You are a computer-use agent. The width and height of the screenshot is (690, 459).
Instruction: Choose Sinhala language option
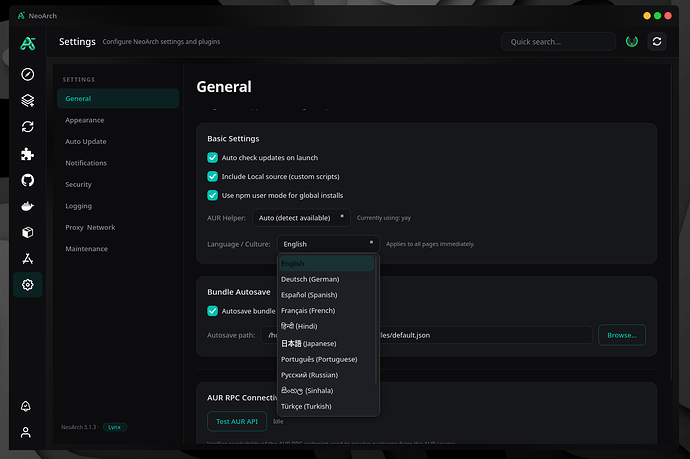click(x=327, y=391)
